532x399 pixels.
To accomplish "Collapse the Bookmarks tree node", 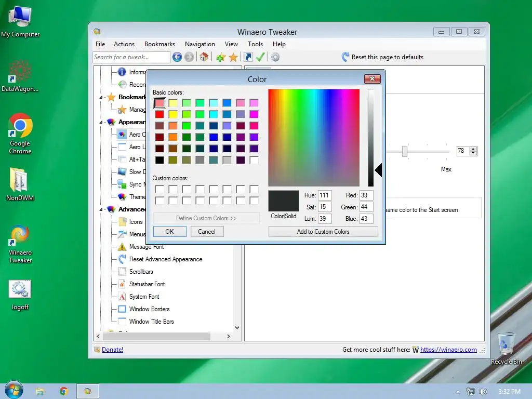I will 101,97.
